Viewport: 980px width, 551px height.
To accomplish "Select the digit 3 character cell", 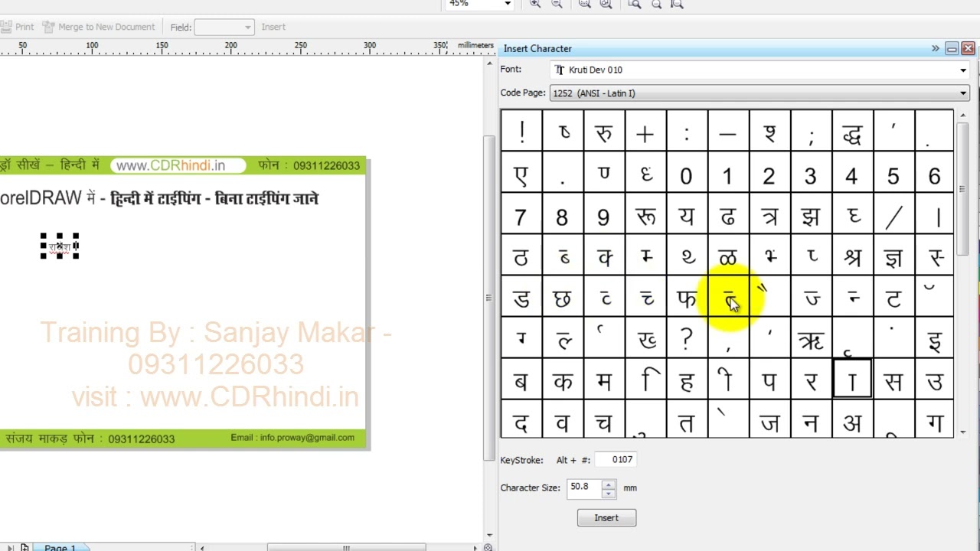I will pos(811,173).
